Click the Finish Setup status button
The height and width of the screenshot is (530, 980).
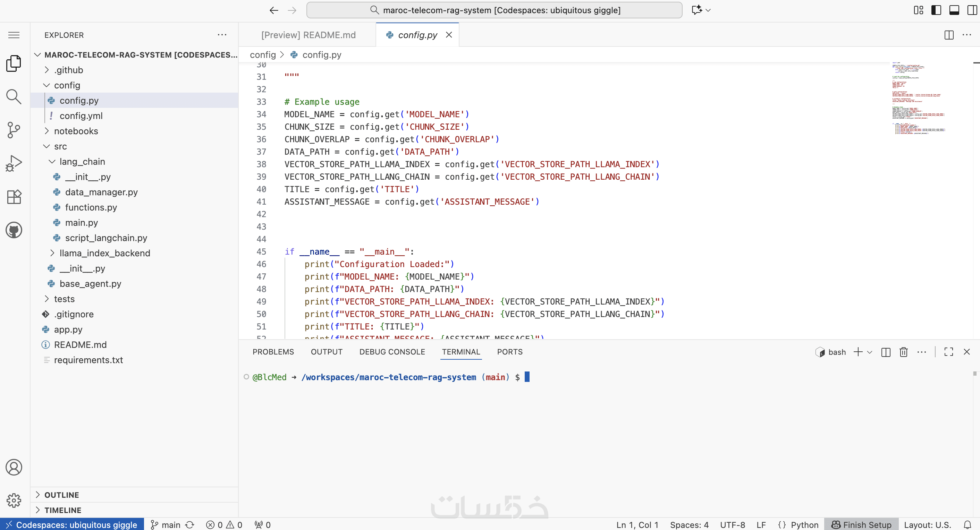(861, 525)
